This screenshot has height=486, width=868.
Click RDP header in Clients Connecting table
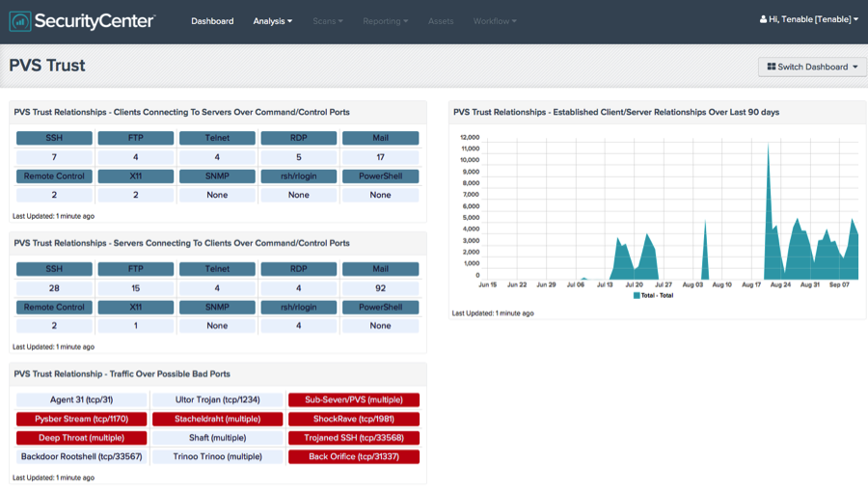pos(298,138)
